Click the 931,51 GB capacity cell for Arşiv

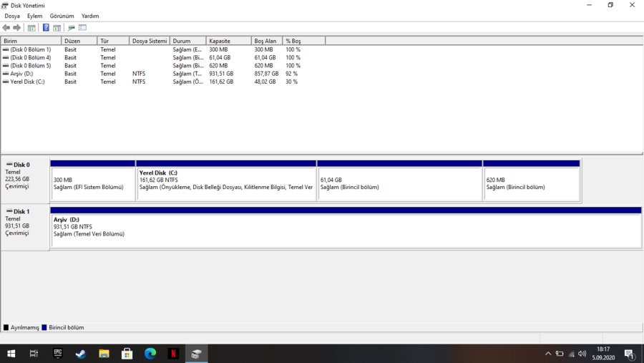tap(221, 74)
